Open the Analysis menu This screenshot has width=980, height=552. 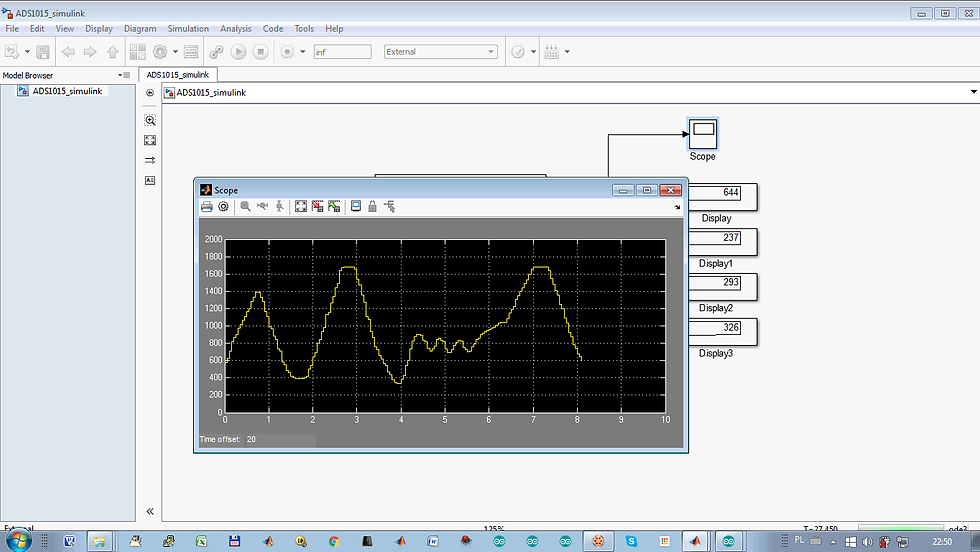tap(236, 29)
